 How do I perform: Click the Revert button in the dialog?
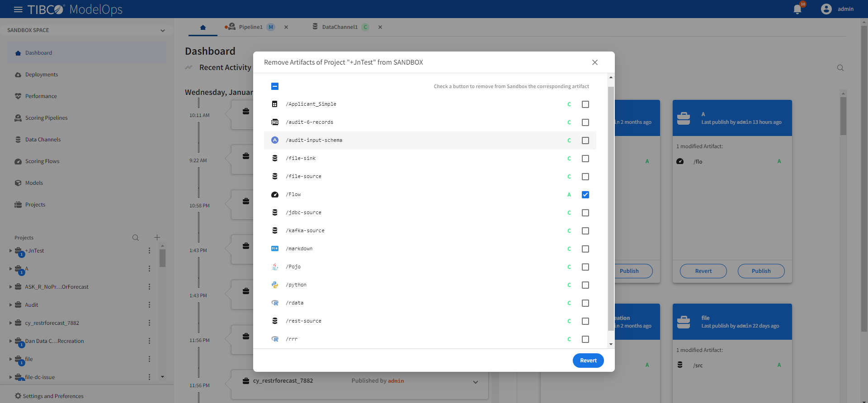pyautogui.click(x=588, y=361)
